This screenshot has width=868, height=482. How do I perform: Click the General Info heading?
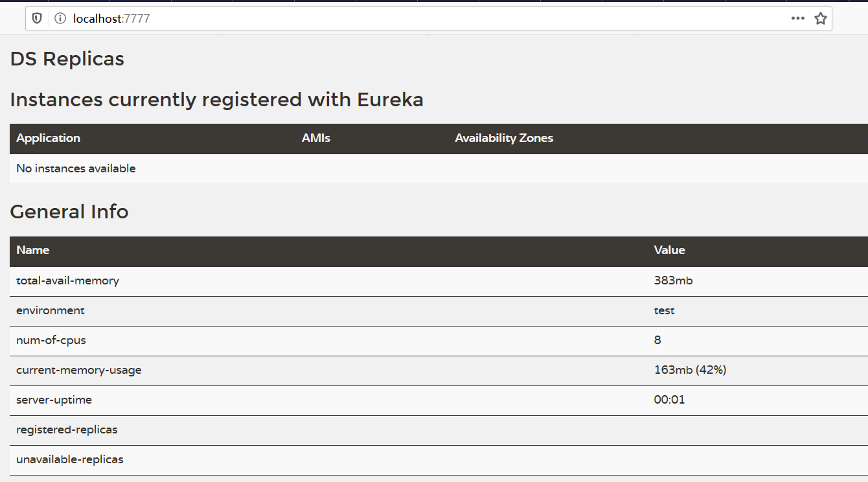69,212
